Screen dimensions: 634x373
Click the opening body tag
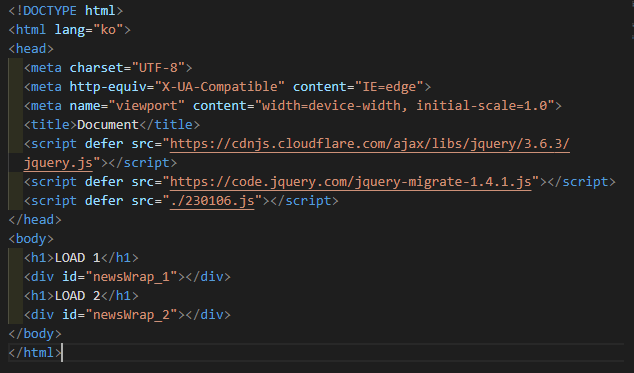[x=31, y=239]
